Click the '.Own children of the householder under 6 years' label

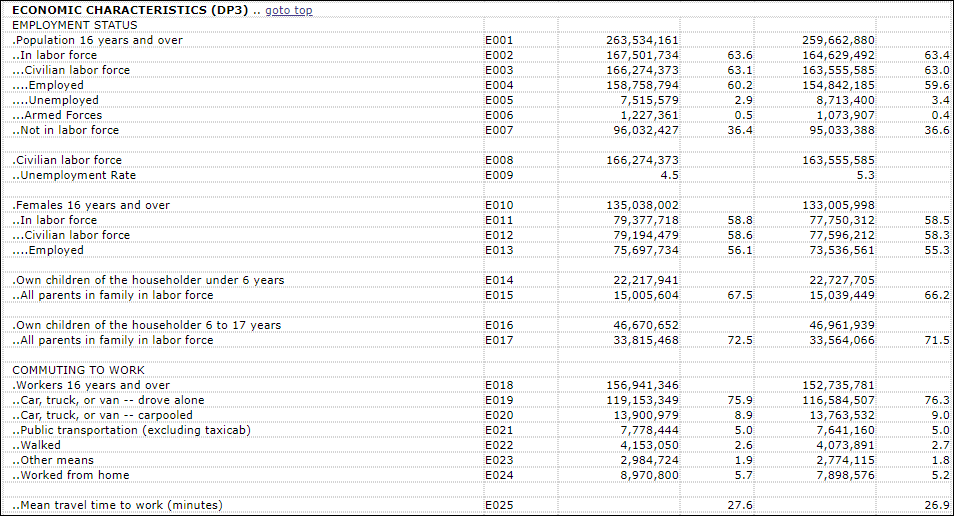coord(148,280)
